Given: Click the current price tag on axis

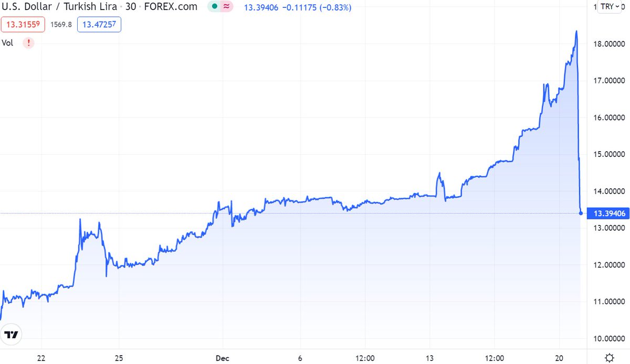Looking at the screenshot, I should pos(608,213).
